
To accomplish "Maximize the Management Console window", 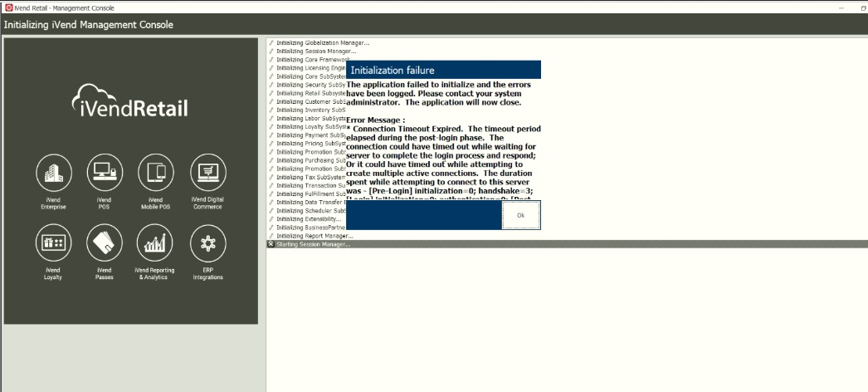I will click(x=864, y=7).
